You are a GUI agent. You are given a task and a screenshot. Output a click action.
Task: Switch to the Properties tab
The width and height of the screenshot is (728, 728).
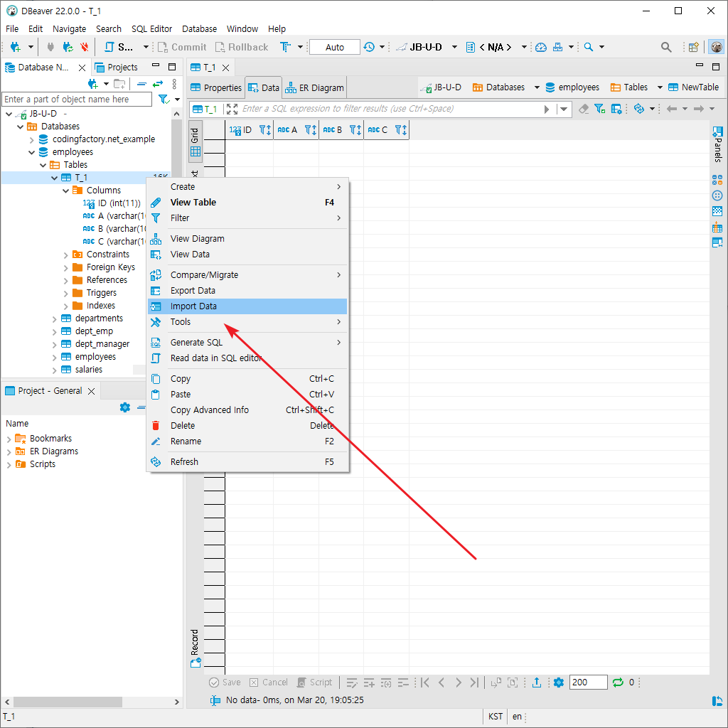pyautogui.click(x=216, y=87)
